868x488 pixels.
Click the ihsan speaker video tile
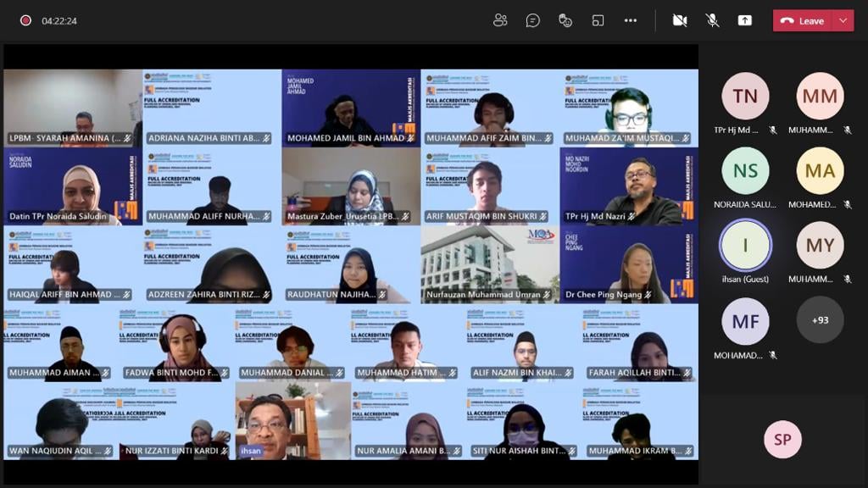coord(292,420)
